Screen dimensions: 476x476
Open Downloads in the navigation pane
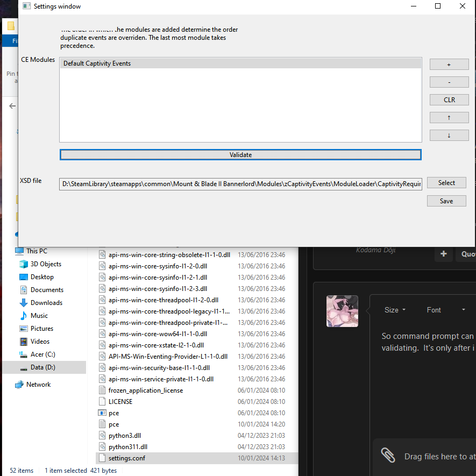(x=46, y=303)
